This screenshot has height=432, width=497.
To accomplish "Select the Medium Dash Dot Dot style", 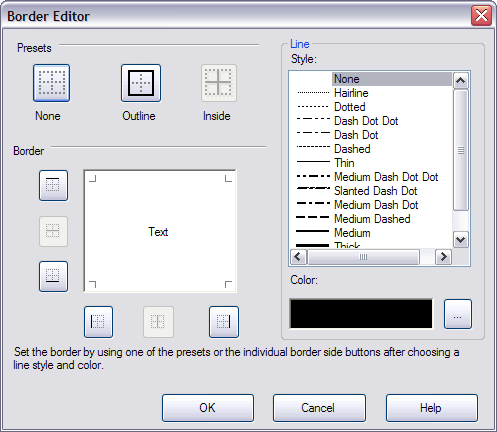I will 371,177.
